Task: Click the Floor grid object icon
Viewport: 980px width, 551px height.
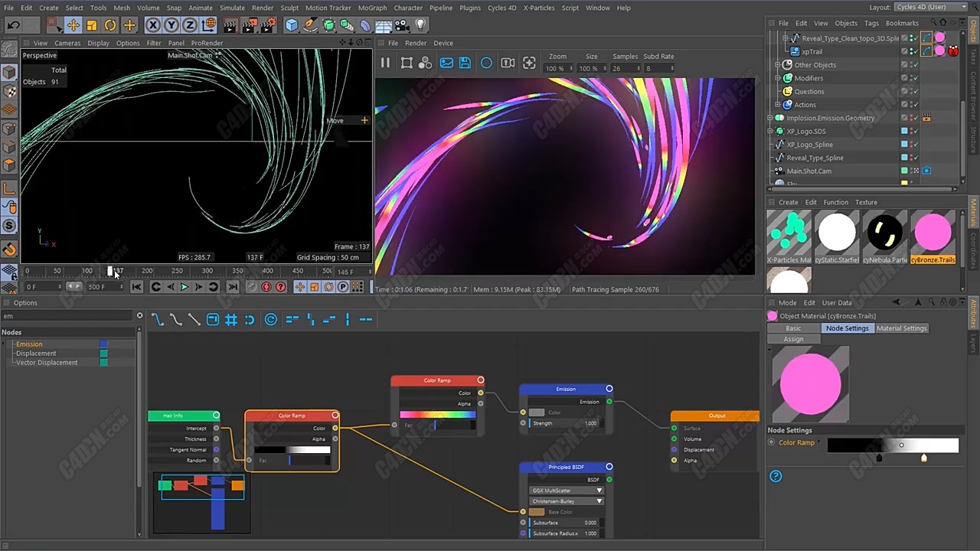Action: [x=384, y=25]
